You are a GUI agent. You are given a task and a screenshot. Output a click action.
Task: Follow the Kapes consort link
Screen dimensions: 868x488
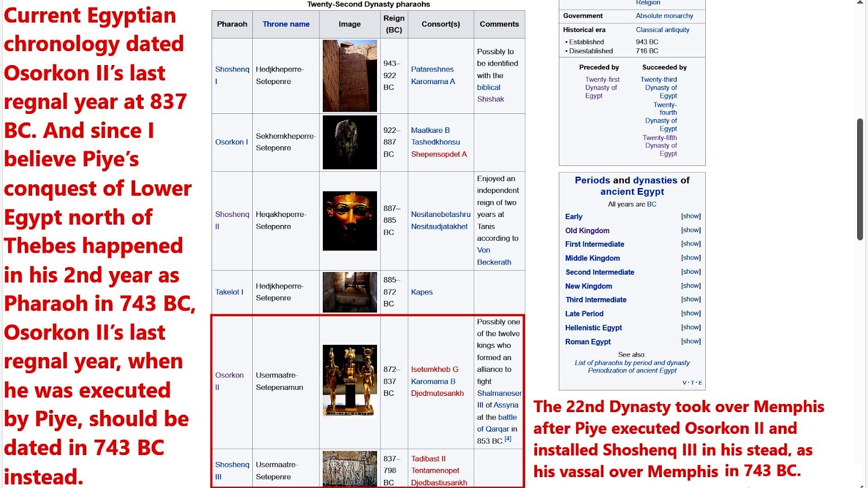422,292
